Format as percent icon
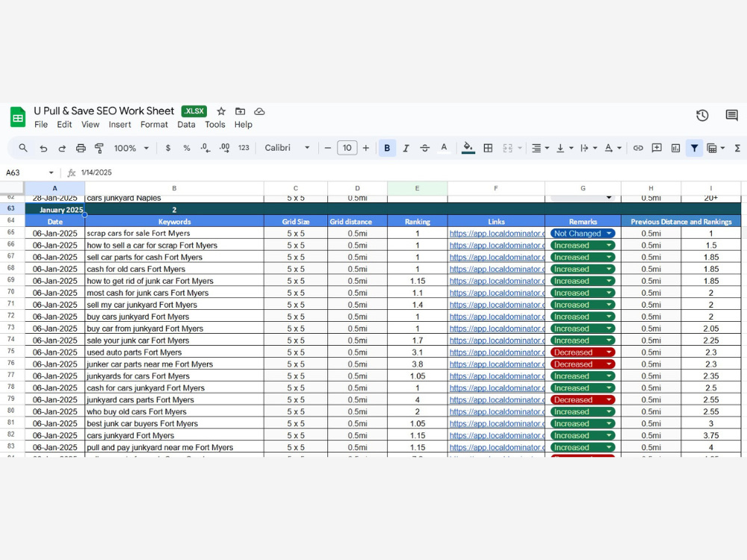747x560 pixels. pyautogui.click(x=187, y=148)
